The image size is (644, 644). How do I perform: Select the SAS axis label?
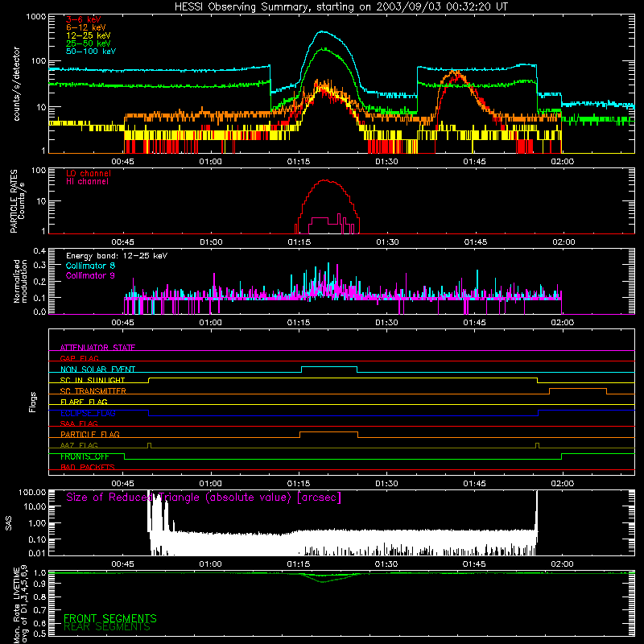[9, 522]
